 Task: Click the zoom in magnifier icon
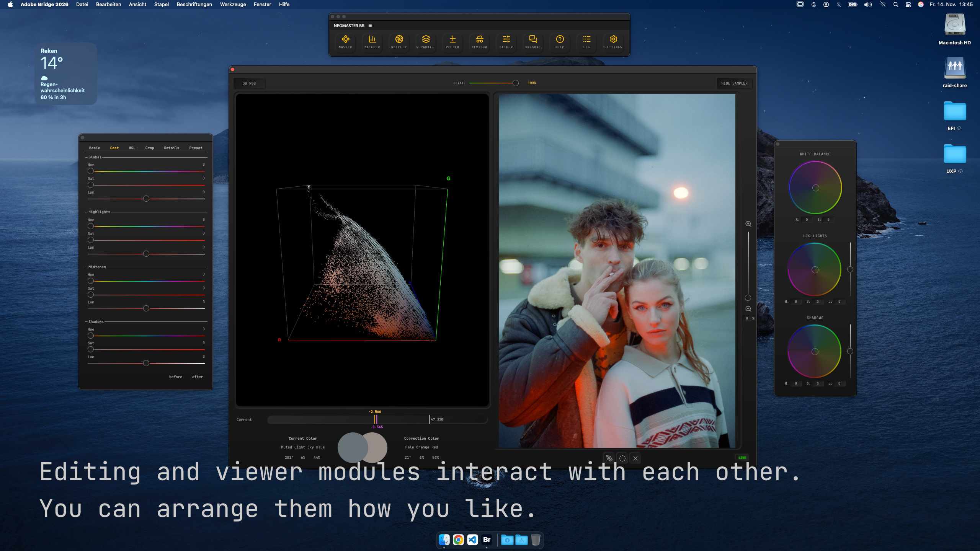tap(748, 224)
